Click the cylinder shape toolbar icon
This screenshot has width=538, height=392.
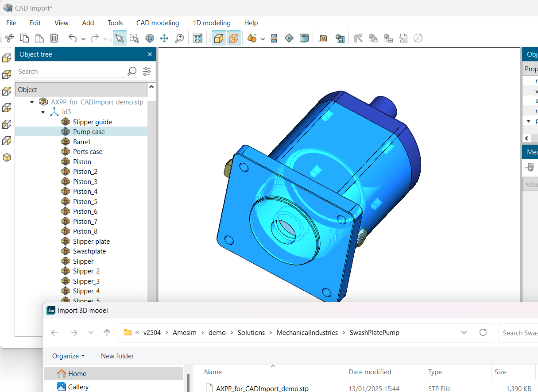(x=304, y=38)
